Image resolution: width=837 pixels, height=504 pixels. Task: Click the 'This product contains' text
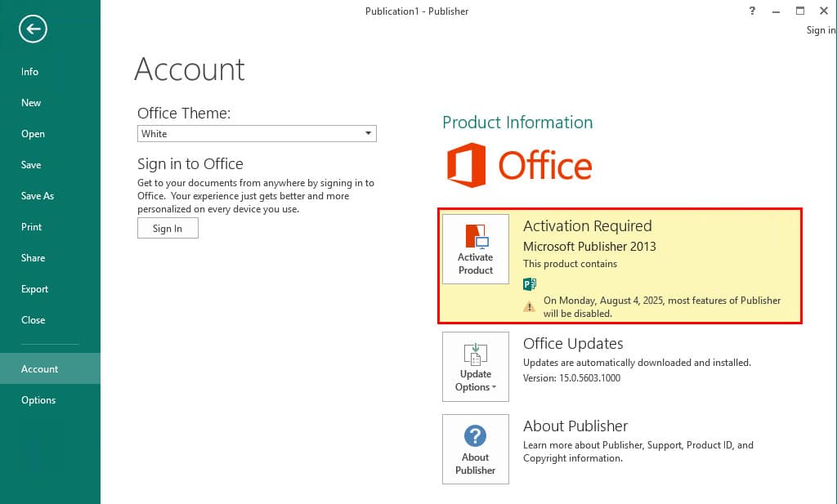(x=570, y=264)
